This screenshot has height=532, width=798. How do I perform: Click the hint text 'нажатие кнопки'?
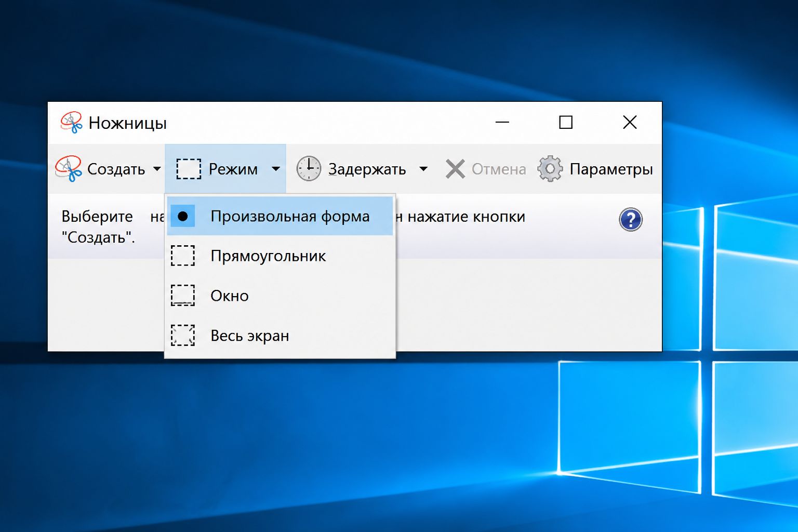pyautogui.click(x=467, y=217)
